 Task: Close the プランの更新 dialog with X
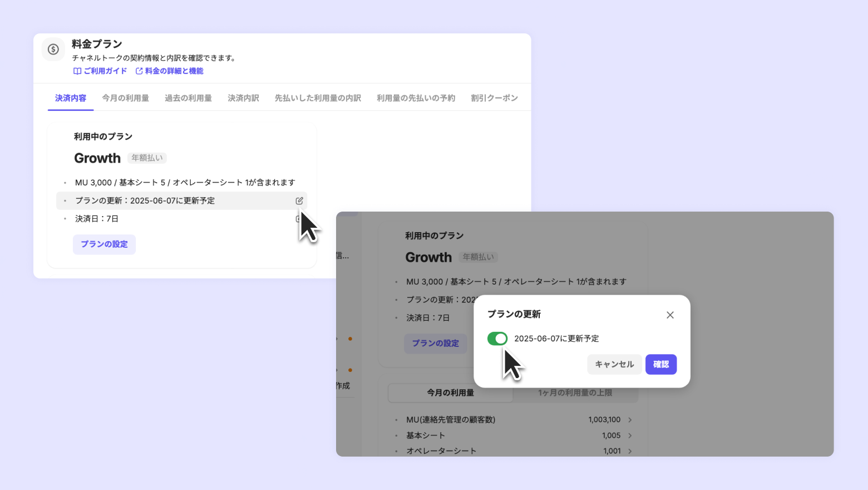tap(670, 315)
